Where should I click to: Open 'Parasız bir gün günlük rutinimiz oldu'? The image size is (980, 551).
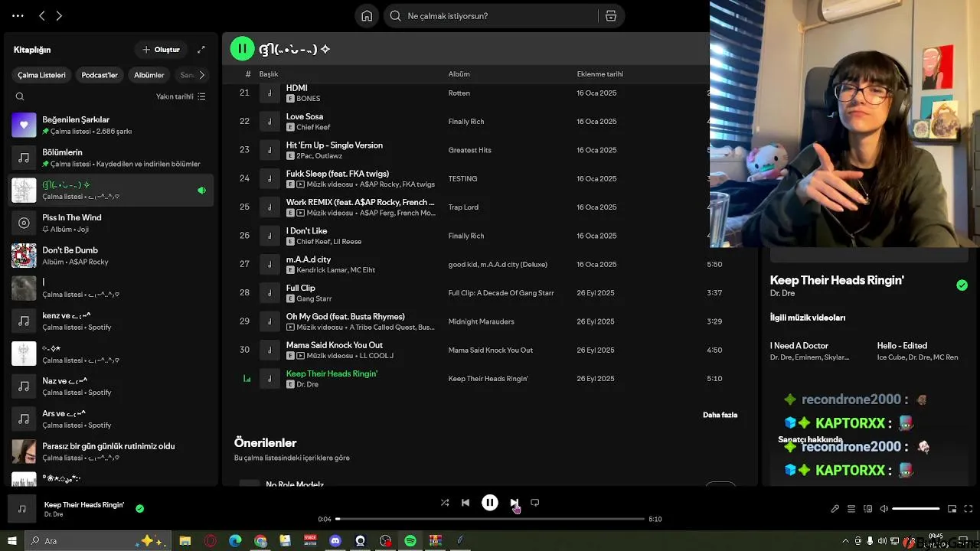[x=112, y=452]
